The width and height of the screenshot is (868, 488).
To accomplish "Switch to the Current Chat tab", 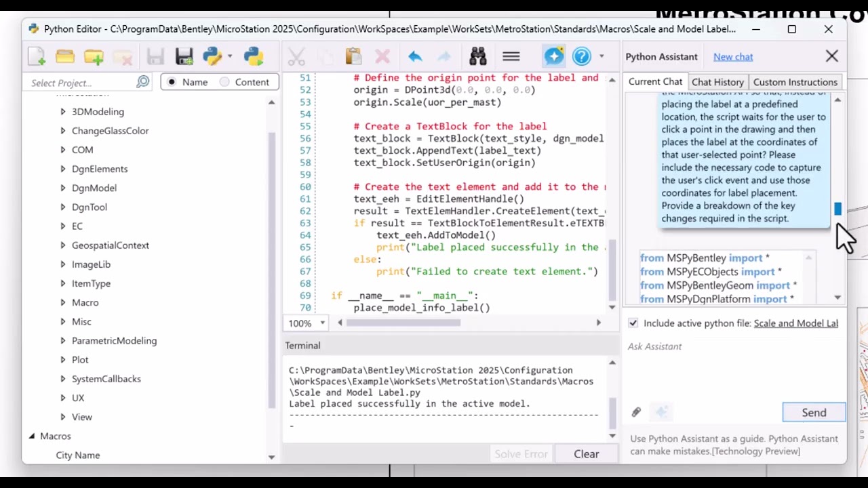I will tap(654, 82).
